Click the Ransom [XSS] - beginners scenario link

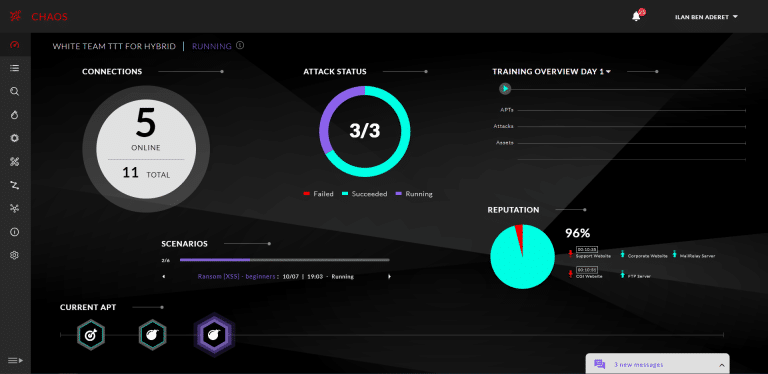(x=238, y=277)
